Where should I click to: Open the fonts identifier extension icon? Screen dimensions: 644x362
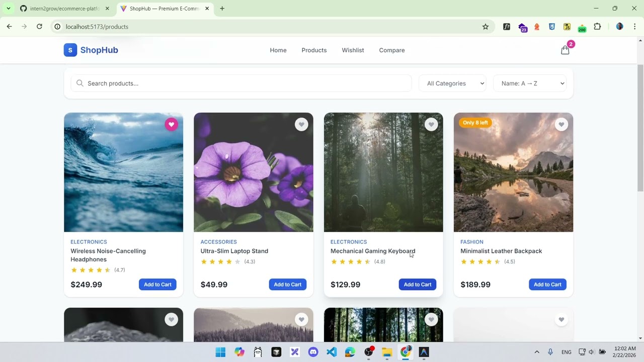(x=507, y=27)
